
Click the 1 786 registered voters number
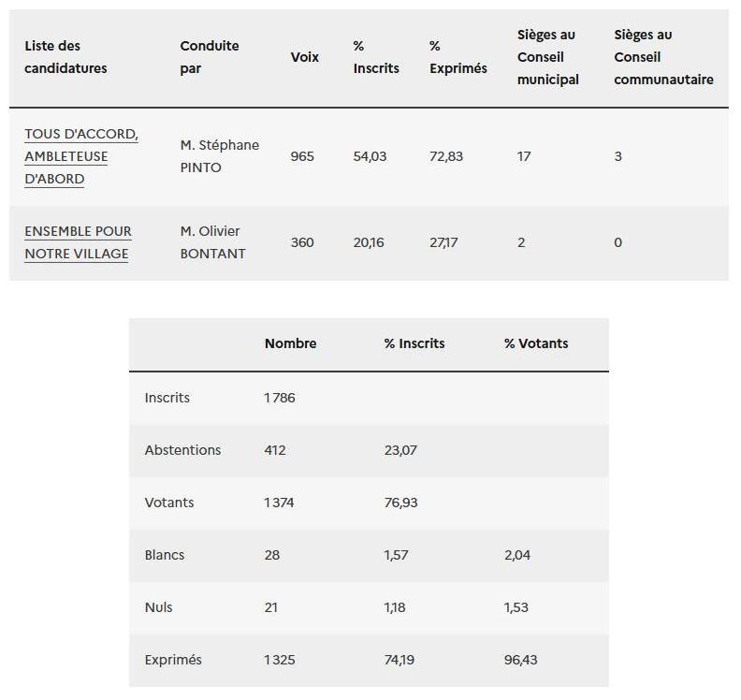[280, 398]
